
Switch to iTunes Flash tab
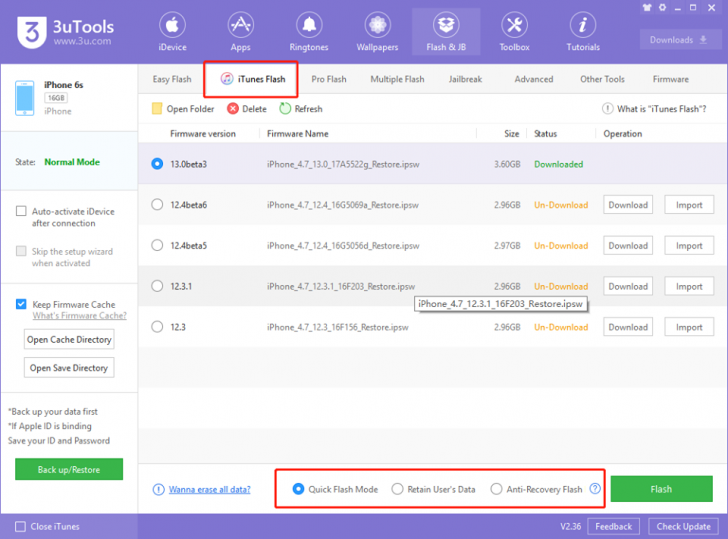pos(251,79)
